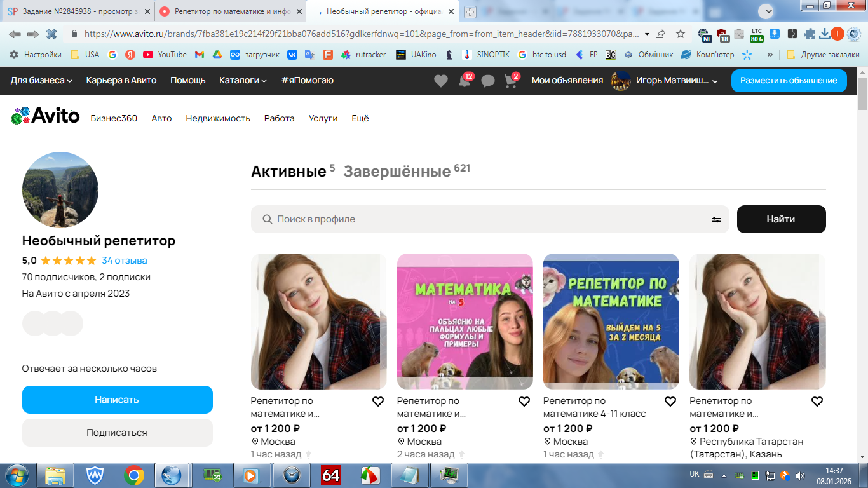The width and height of the screenshot is (868, 488).
Task: Add the first Moscow tutor listing to favorites
Action: pos(378,402)
